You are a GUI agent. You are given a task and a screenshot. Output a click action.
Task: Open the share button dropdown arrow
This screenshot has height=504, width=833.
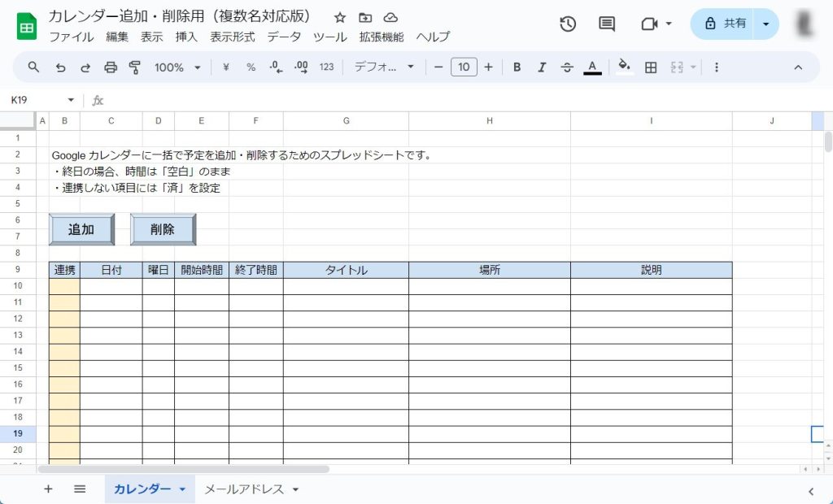pos(765,24)
